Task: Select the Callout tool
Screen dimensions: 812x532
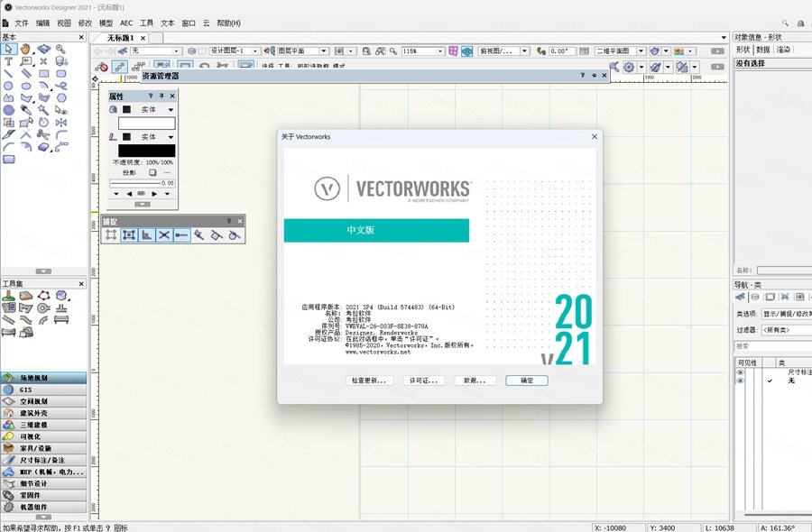Action: tap(26, 61)
